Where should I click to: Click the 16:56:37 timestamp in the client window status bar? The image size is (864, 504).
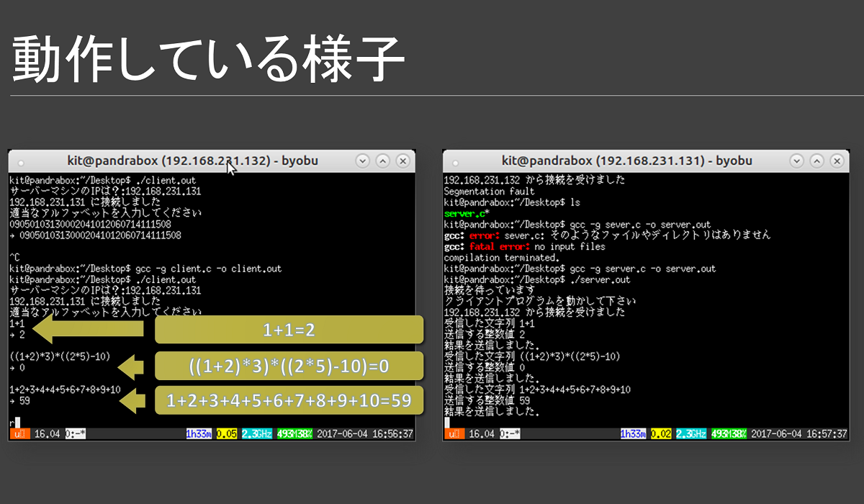392,433
